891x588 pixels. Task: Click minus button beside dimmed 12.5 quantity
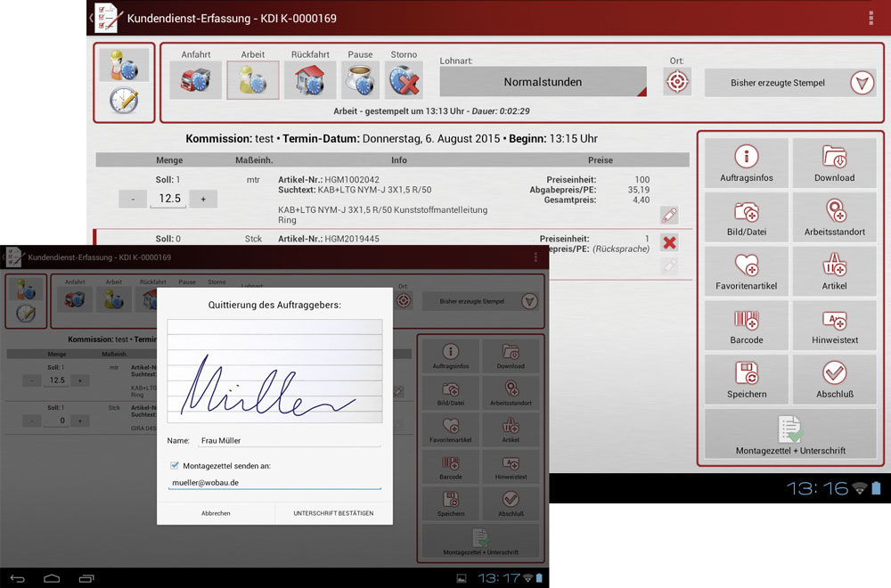32,380
